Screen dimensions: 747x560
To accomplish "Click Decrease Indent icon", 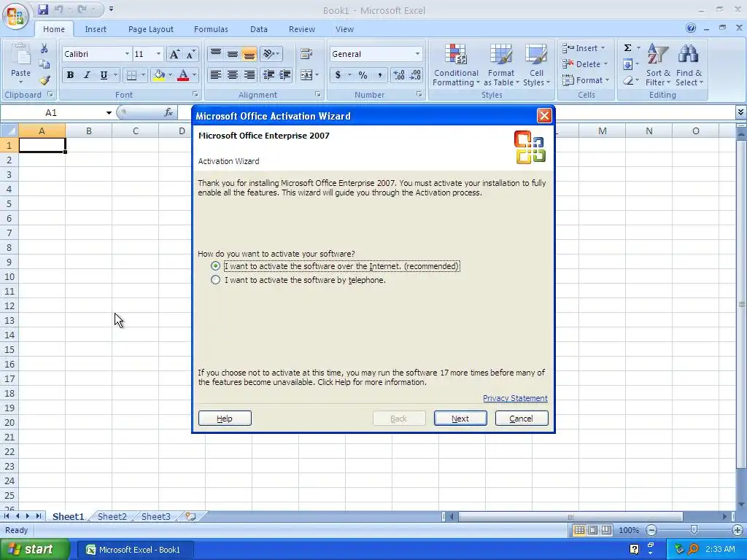I will click(268, 75).
